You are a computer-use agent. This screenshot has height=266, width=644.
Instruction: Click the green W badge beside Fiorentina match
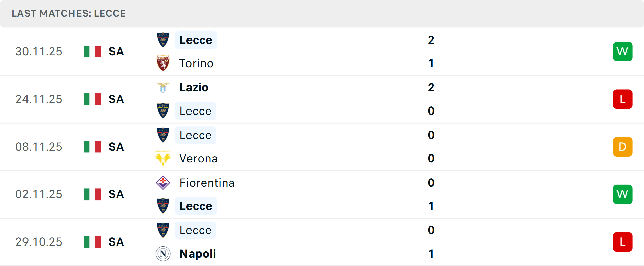(623, 194)
